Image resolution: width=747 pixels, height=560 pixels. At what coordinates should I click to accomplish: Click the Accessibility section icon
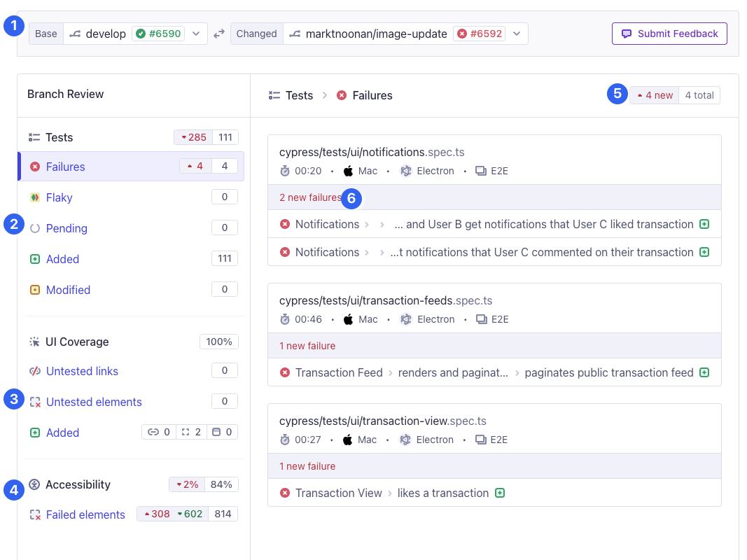[34, 484]
